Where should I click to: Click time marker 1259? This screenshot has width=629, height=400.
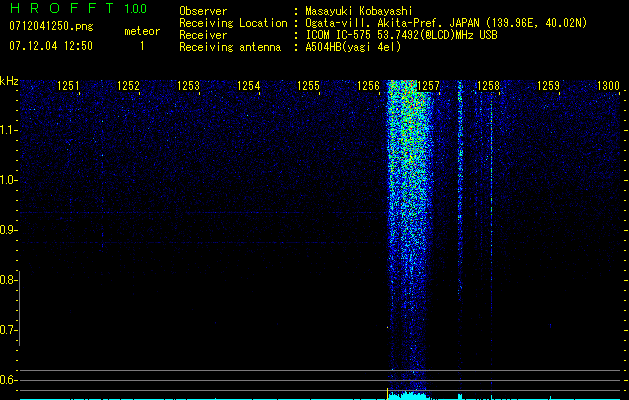click(548, 86)
